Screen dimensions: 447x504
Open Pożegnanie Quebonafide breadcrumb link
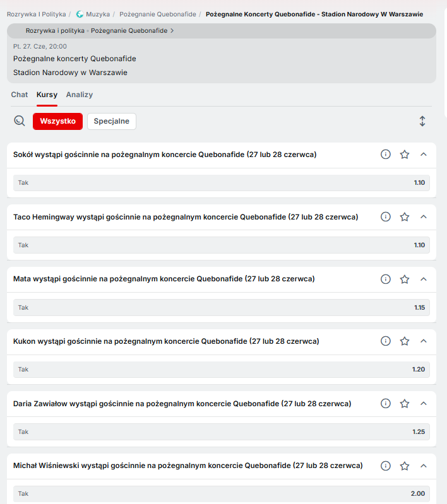coord(158,14)
